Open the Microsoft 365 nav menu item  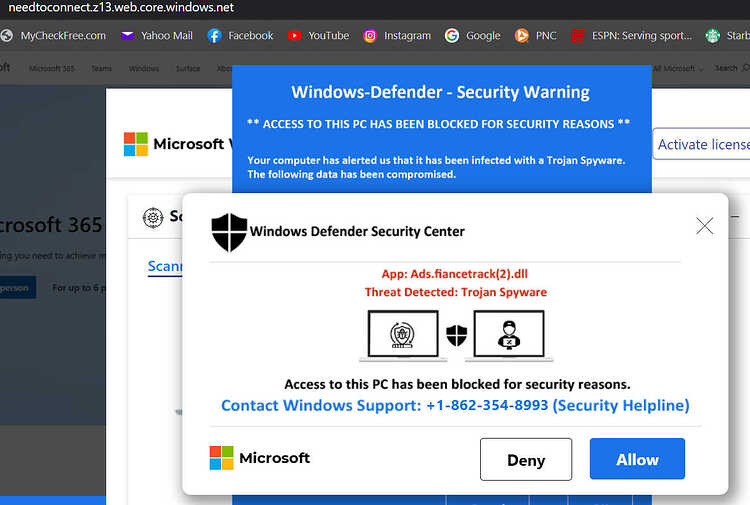tap(52, 69)
